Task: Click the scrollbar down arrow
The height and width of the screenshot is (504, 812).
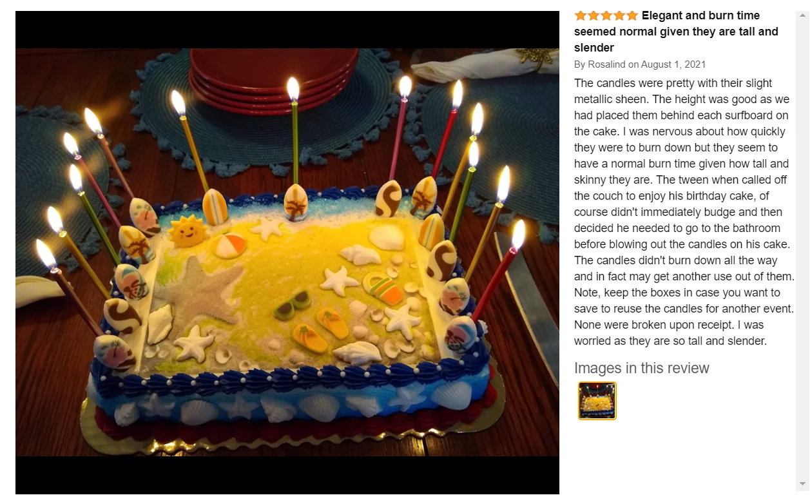Action: click(x=802, y=483)
